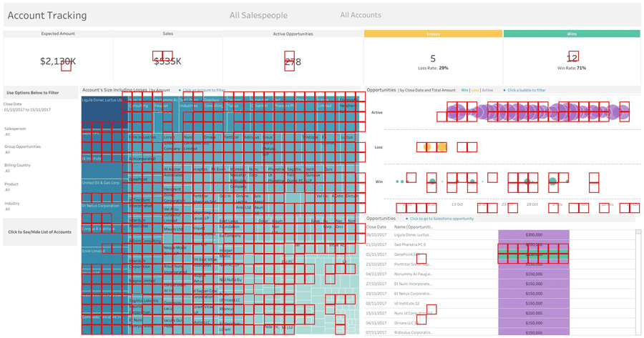644x338 pixels.
Task: Click 'Click to go to Salesforce opportunity' link
Action: [441, 219]
